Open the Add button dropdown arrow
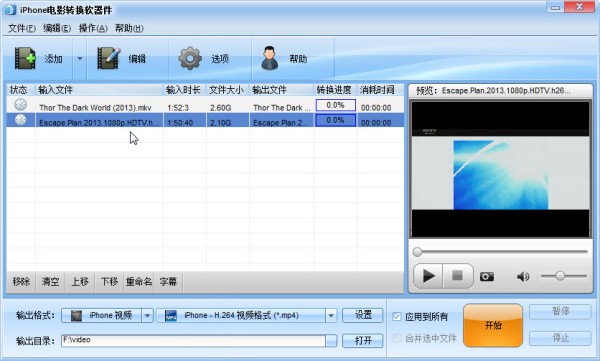 coord(80,59)
